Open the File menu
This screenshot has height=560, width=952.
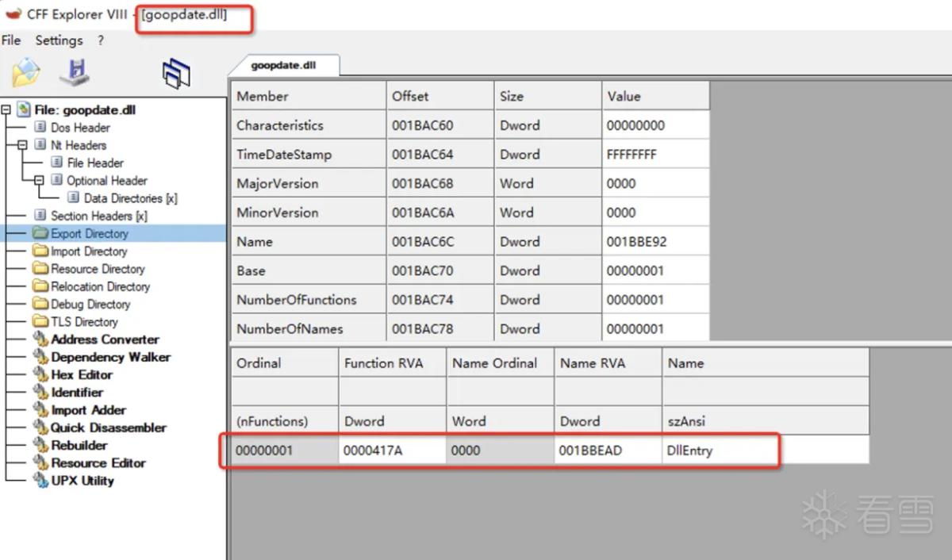point(11,40)
